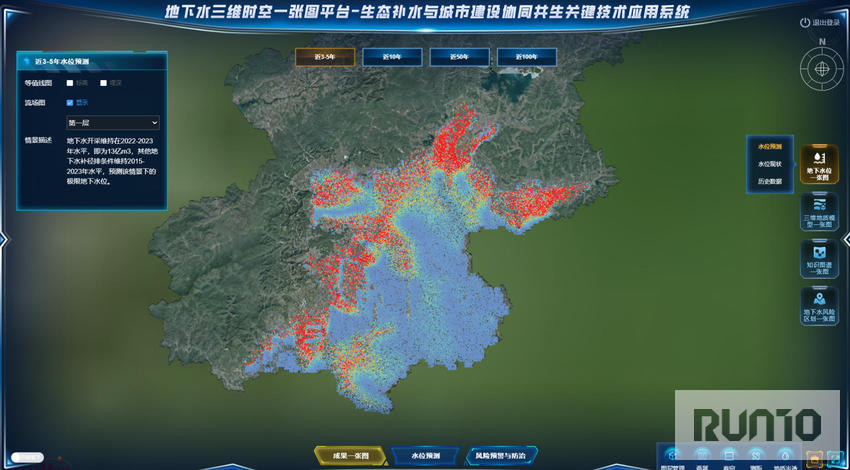Click the 退出登录 logout text
850x470 pixels.
click(x=826, y=23)
